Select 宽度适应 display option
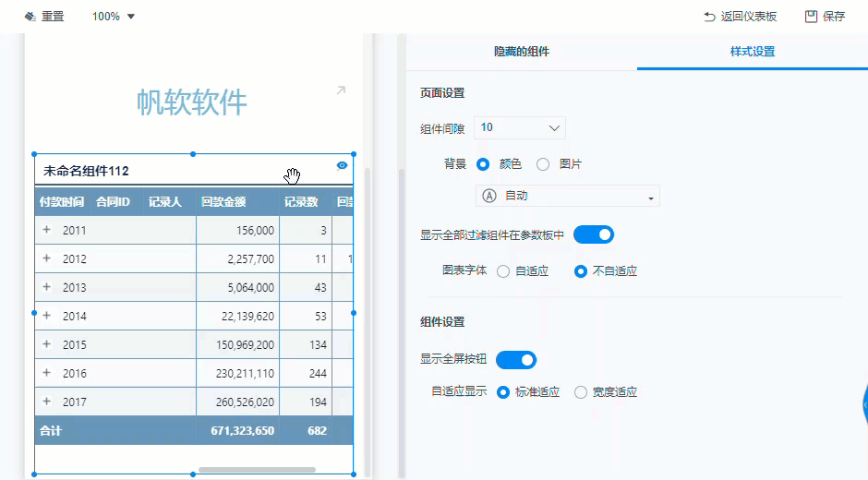The width and height of the screenshot is (868, 480). [580, 392]
